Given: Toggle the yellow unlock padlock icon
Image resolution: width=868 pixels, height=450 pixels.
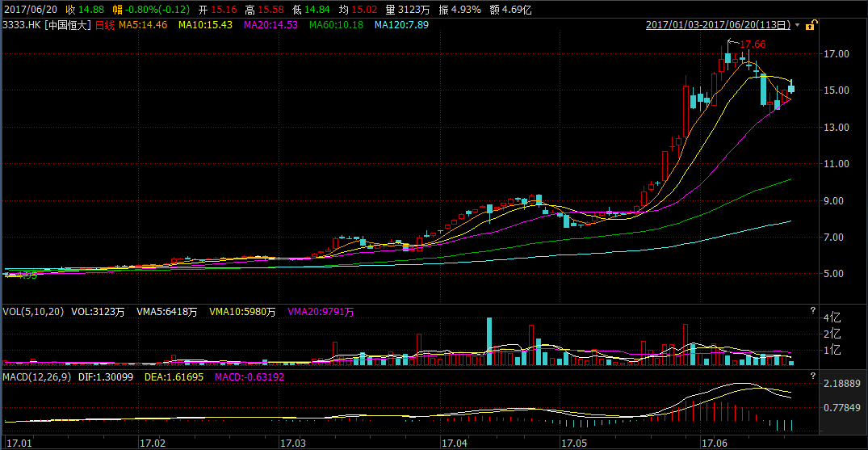Looking at the screenshot, I should 810,25.
